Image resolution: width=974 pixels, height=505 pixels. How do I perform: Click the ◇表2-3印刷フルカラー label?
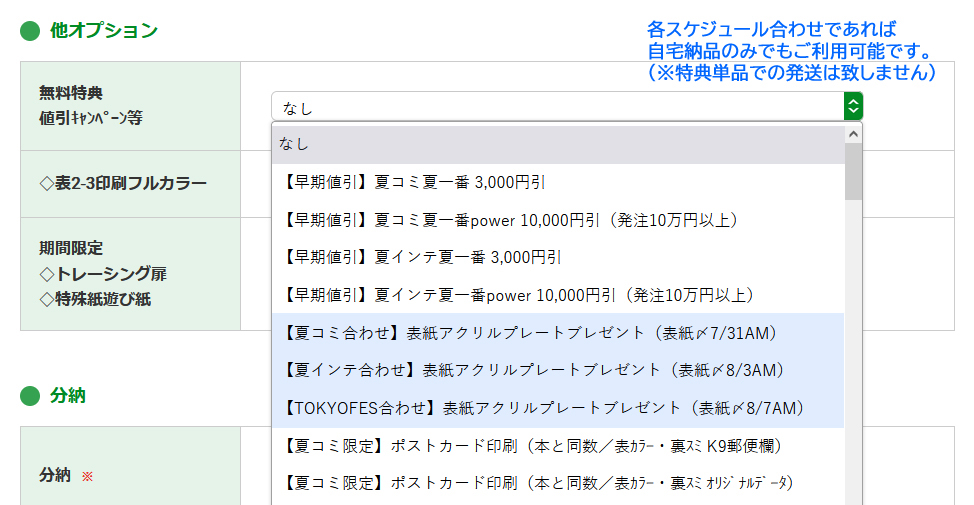(x=123, y=183)
